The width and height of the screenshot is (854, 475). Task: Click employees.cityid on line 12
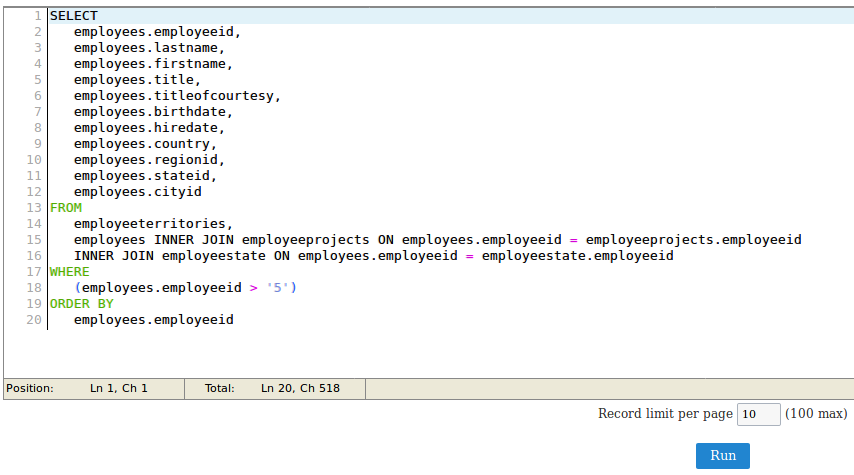click(x=137, y=192)
